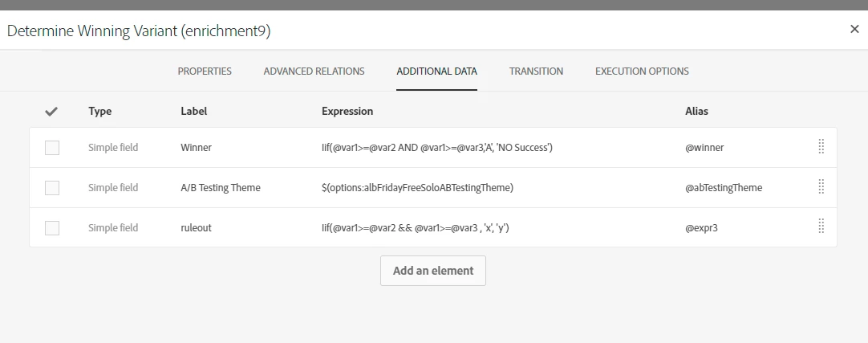Tick the checkbox for the Winner row
Image resolution: width=868 pixels, height=343 pixels.
(x=52, y=147)
